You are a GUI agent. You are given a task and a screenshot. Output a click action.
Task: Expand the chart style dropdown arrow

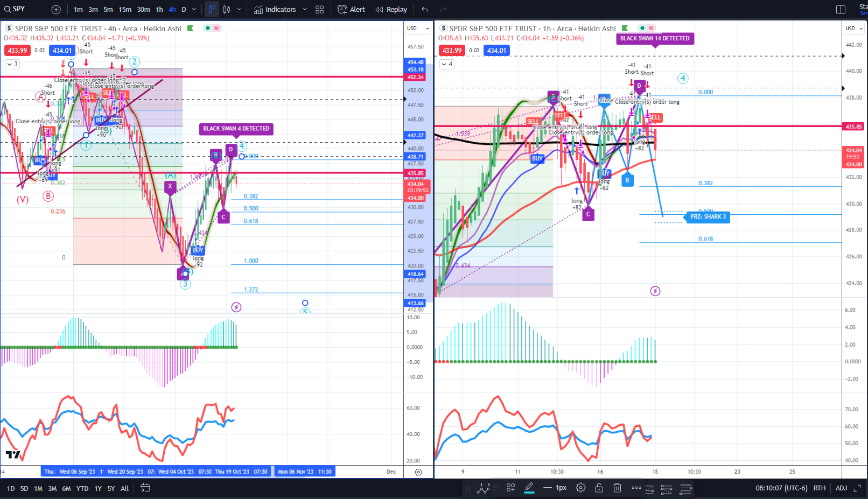[239, 10]
